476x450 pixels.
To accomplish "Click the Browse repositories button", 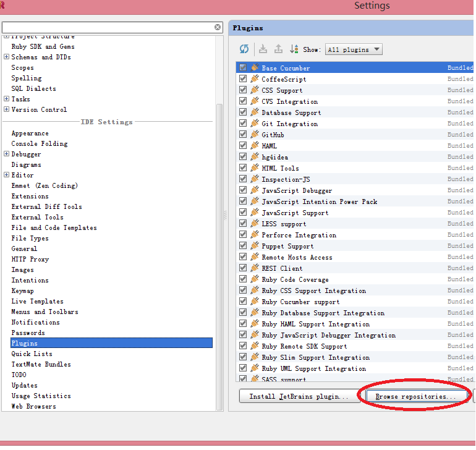I will point(417,396).
